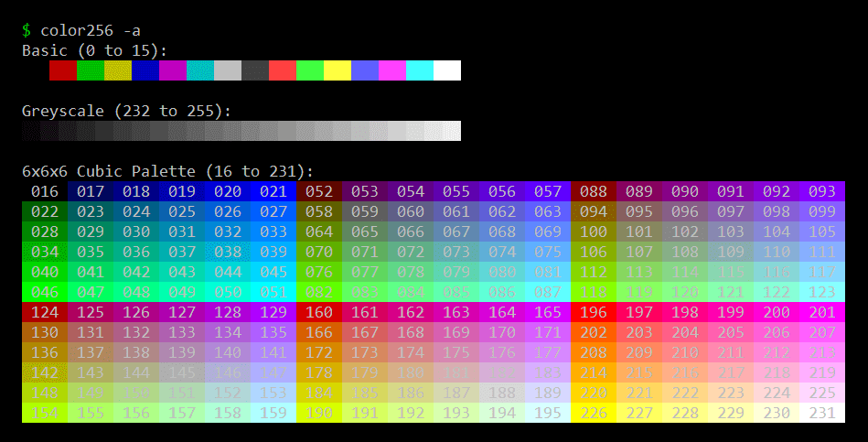This screenshot has width=868, height=442.
Task: Pick the 124 red cell
Action: pyautogui.click(x=45, y=312)
